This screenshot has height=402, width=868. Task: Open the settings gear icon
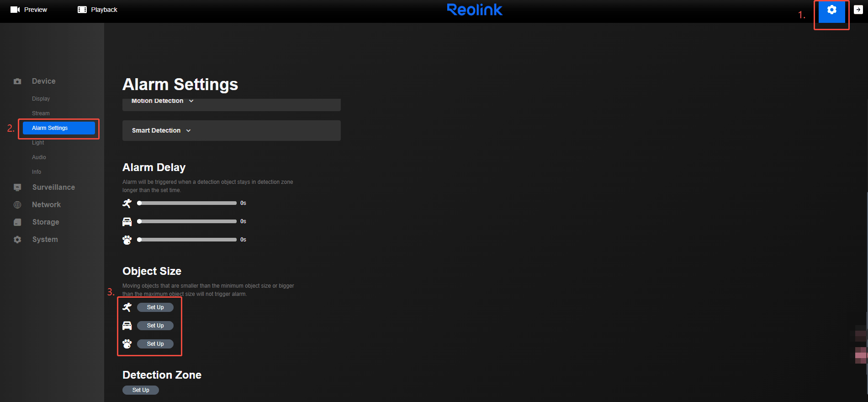click(x=831, y=10)
